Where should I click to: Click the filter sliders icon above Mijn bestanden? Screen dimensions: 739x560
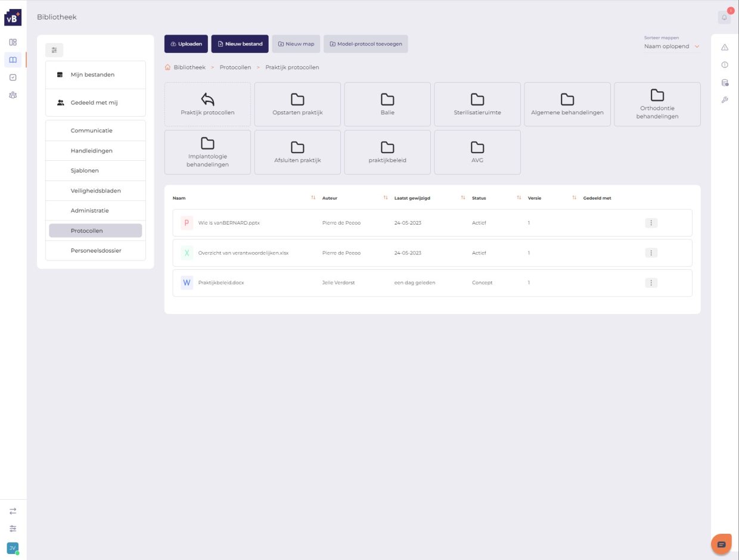[x=54, y=50]
